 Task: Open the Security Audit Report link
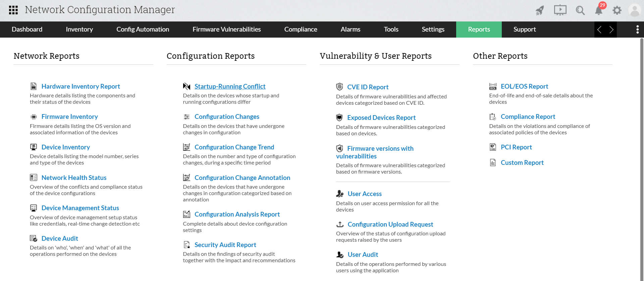point(225,245)
